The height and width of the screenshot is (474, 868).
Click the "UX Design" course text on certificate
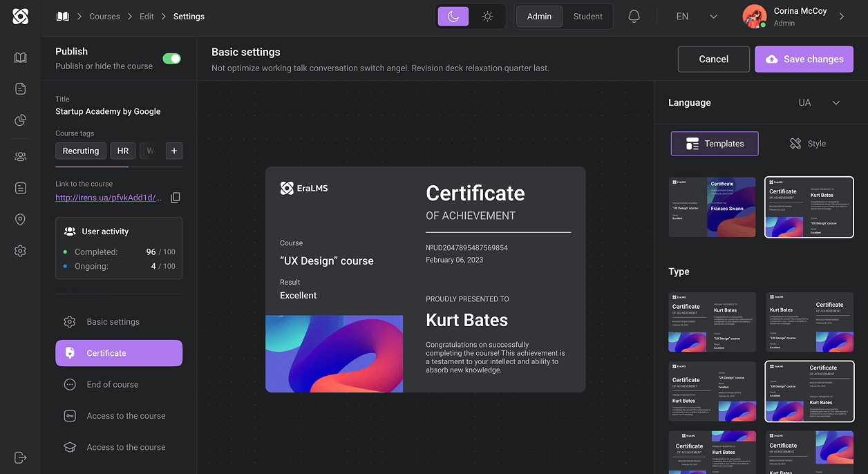[x=327, y=261]
